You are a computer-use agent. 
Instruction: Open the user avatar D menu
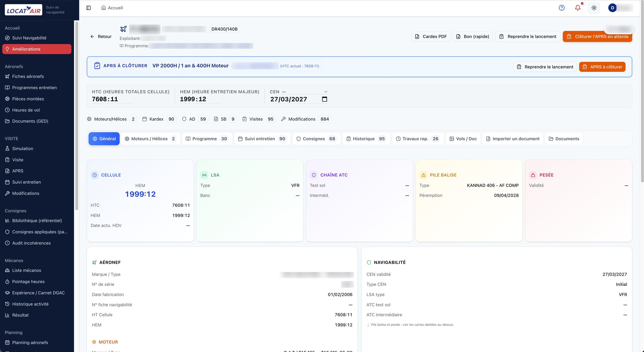612,8
